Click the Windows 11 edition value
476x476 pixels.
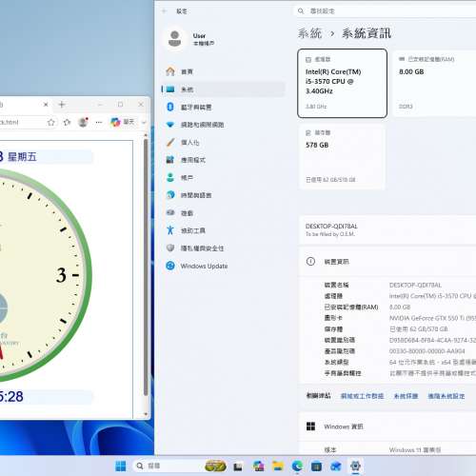pyautogui.click(x=415, y=450)
